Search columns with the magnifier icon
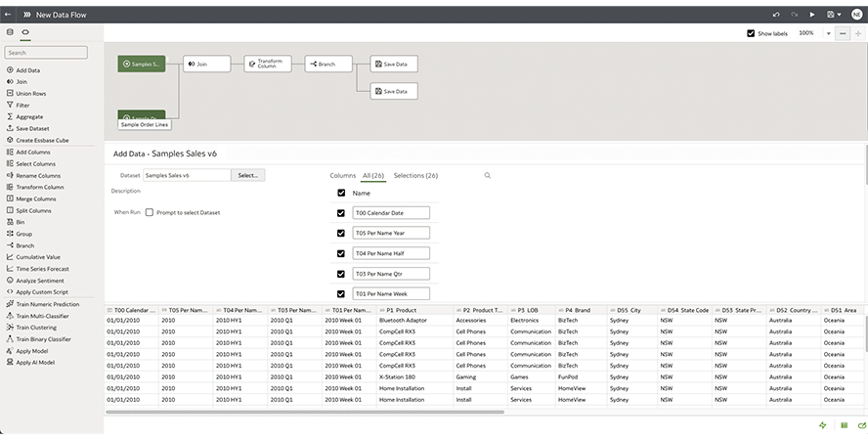The height and width of the screenshot is (440, 868). click(488, 175)
